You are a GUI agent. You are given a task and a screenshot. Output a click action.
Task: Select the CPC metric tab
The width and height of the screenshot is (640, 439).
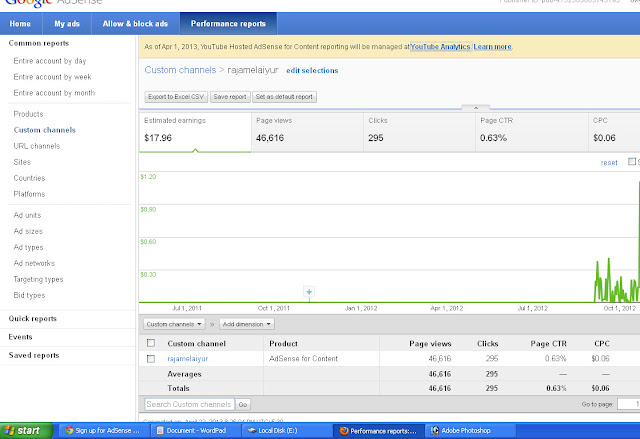[614, 132]
